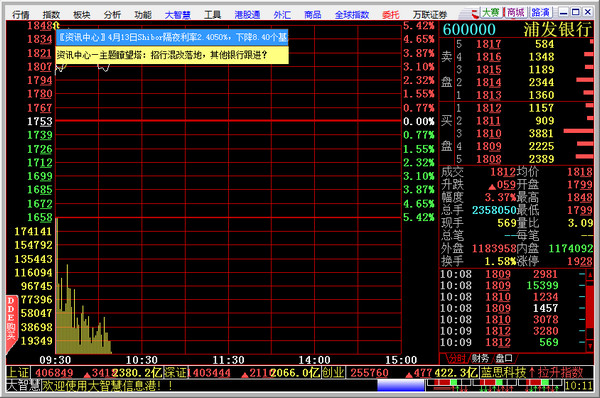
Task: Click the last trade row volume 569
Action: (549, 342)
